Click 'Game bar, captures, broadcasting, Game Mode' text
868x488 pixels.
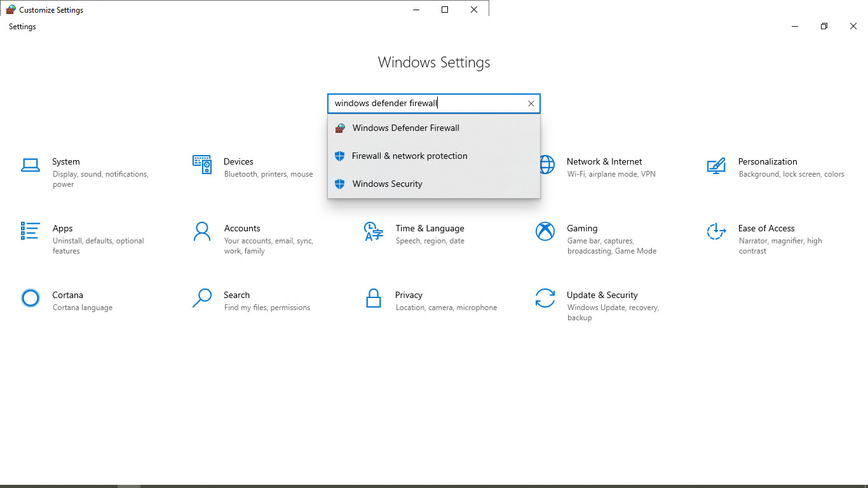click(x=612, y=246)
